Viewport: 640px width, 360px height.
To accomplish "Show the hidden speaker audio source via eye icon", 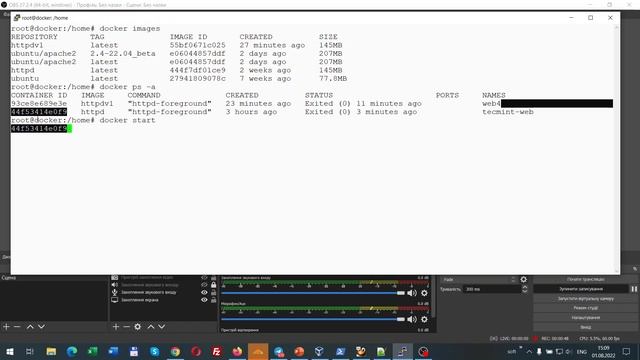I will [204, 285].
